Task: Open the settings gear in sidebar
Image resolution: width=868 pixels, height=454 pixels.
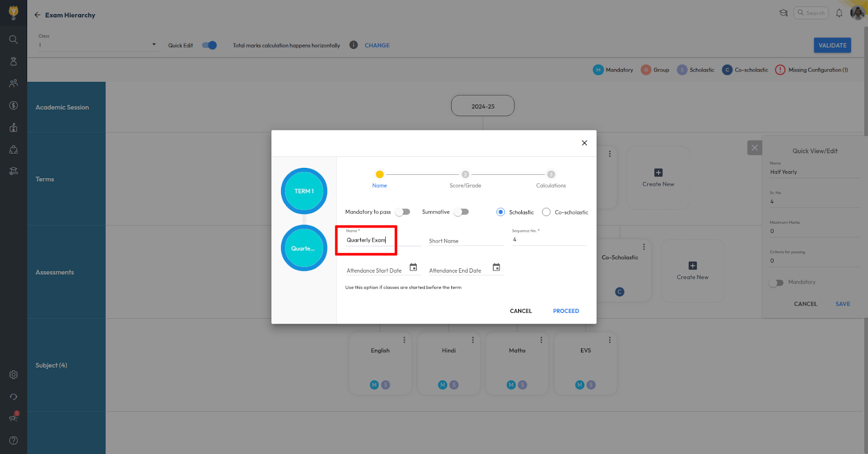Action: click(x=14, y=375)
